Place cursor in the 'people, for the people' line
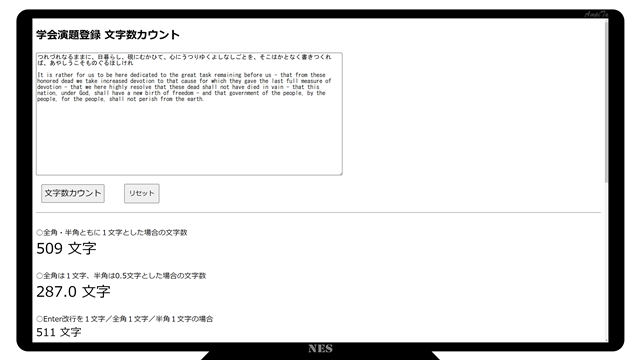 [120, 99]
